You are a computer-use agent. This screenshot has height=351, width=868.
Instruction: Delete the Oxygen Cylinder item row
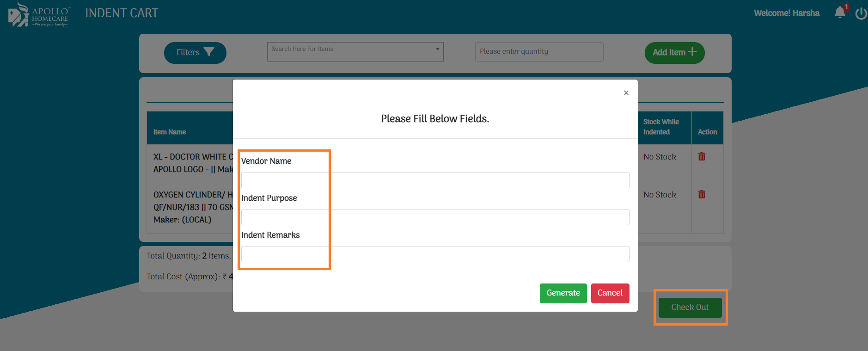point(702,195)
